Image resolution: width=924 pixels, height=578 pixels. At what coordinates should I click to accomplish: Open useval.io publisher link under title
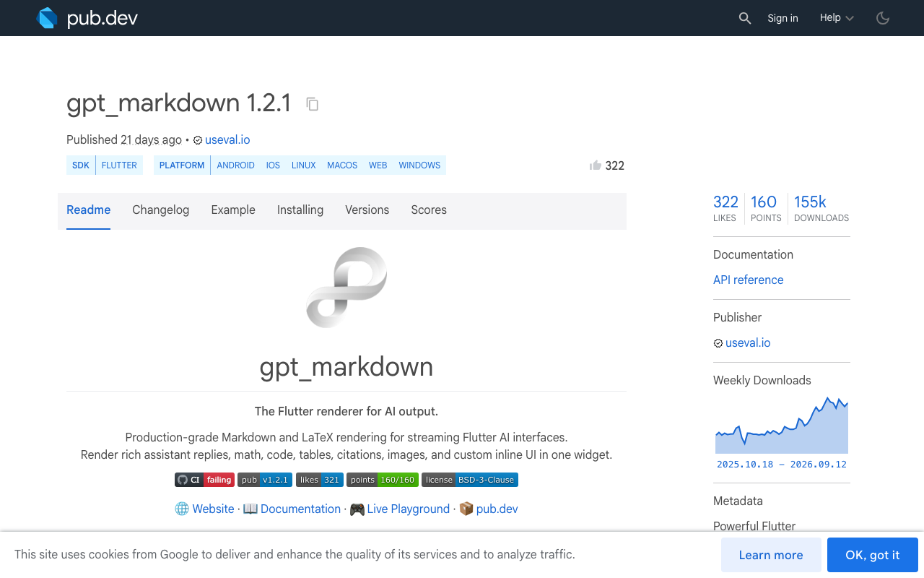click(227, 140)
